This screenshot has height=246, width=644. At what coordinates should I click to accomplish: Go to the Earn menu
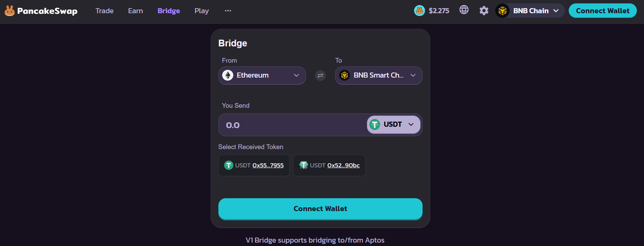[135, 11]
